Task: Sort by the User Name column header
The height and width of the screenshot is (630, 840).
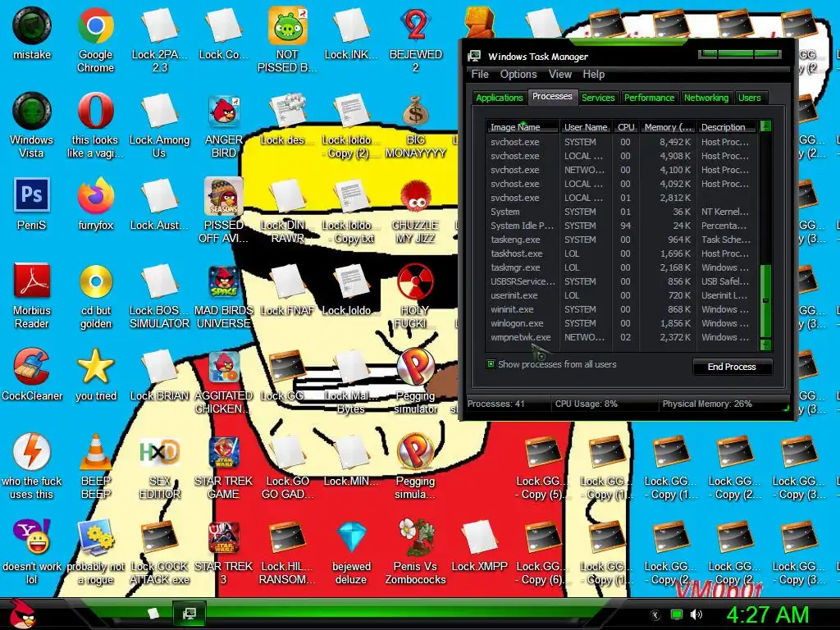Action: [586, 127]
